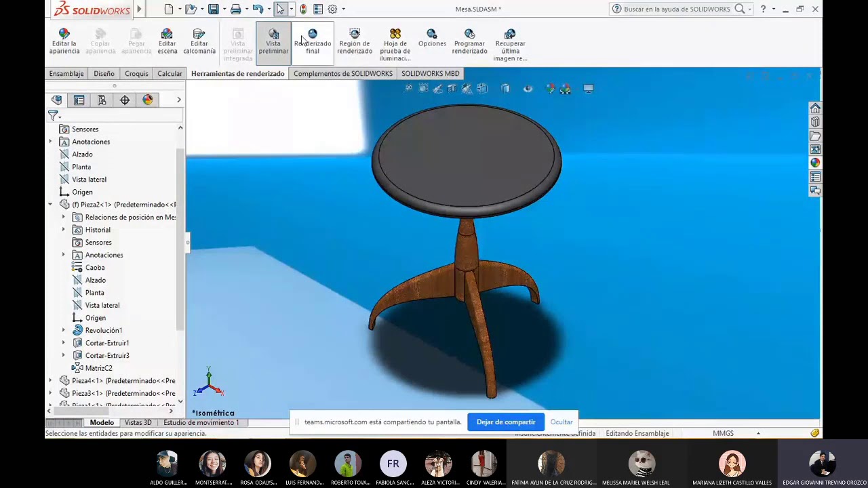Open Editar la apariencia tool
This screenshot has width=868, height=488.
coord(64,41)
